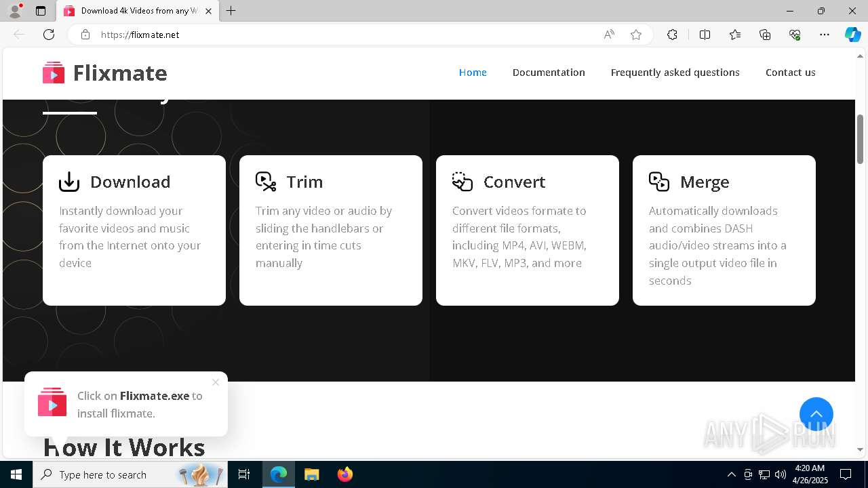The width and height of the screenshot is (868, 488).
Task: Select the Download 4k Videos tab
Action: click(x=138, y=11)
